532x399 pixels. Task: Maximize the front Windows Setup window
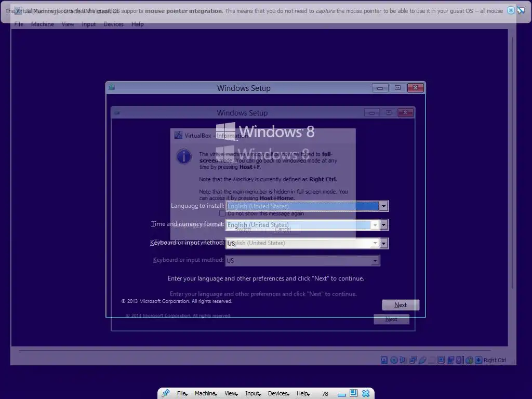(397, 88)
